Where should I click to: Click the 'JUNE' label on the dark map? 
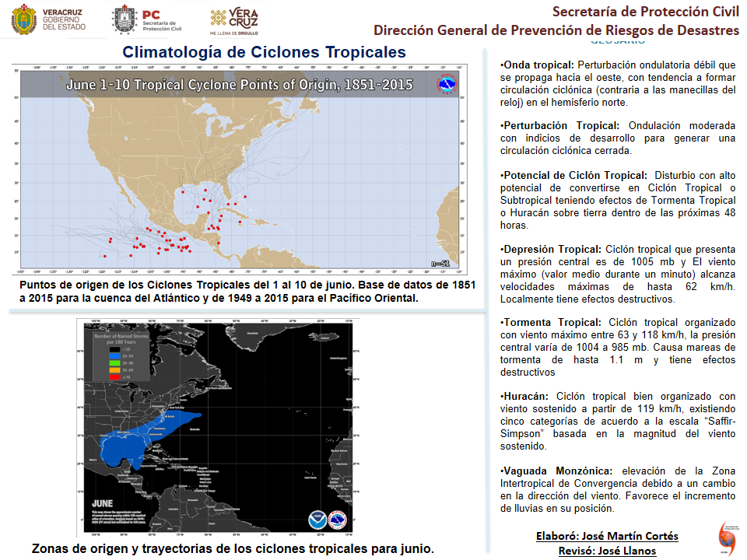[103, 503]
